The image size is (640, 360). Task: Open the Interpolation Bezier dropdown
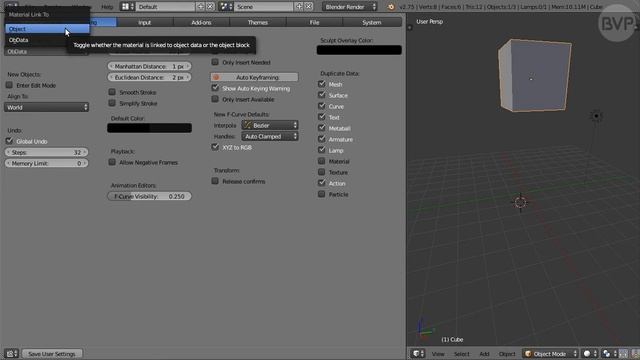tap(270, 125)
